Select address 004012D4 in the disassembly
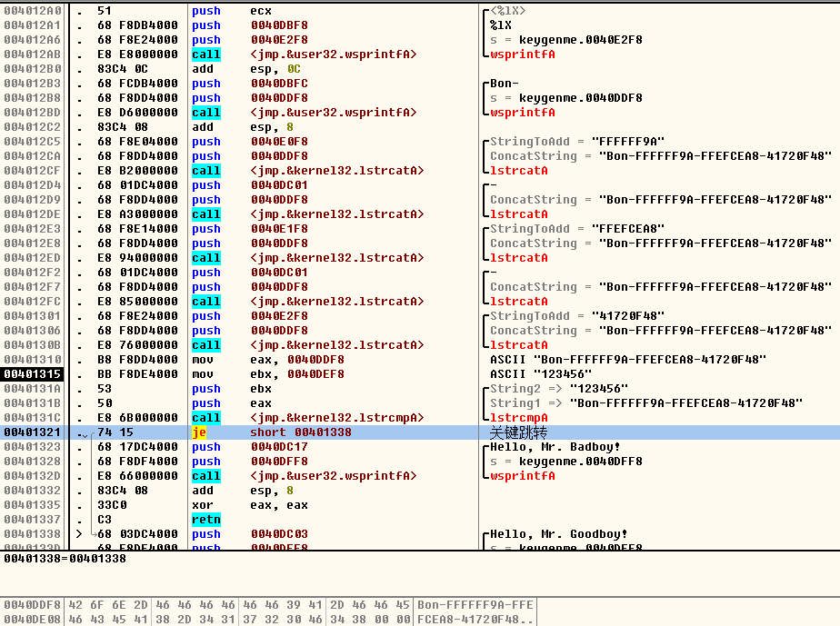 [33, 184]
